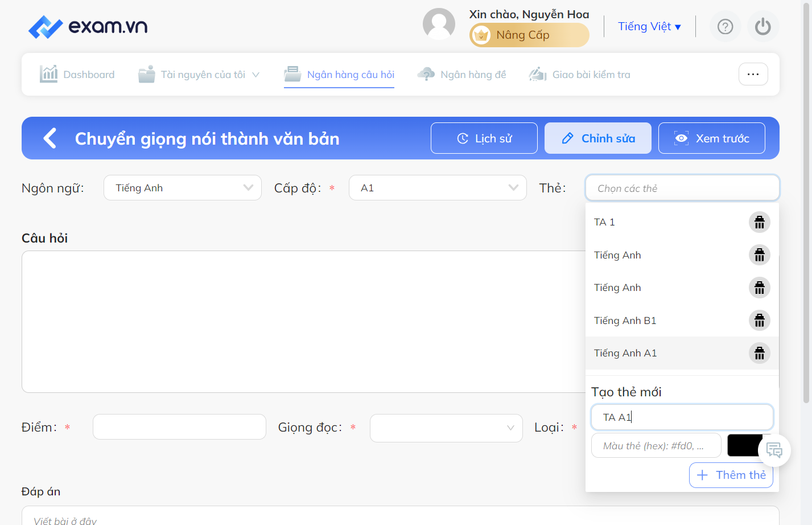
Task: Open the Ngôn ngữ dropdown showing Tiếng Anh
Action: pos(183,188)
